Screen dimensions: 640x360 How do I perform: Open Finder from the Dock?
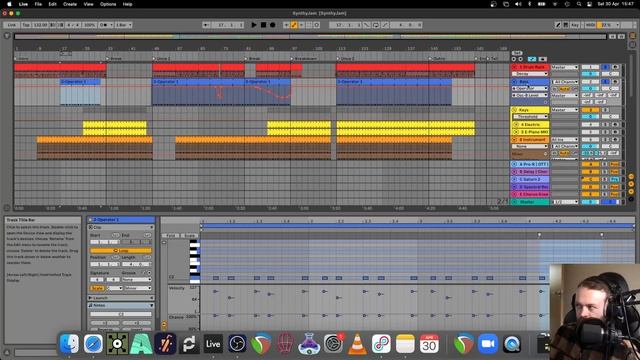click(x=69, y=344)
